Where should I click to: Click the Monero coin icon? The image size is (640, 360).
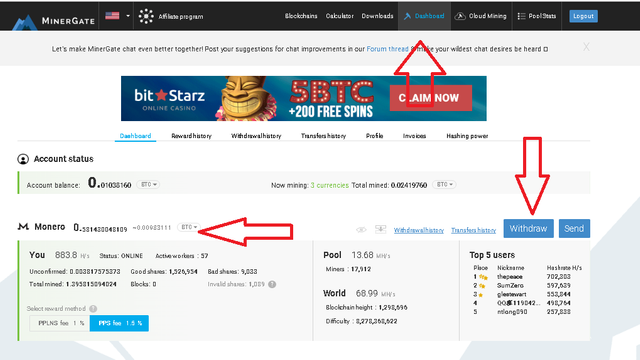tap(23, 227)
